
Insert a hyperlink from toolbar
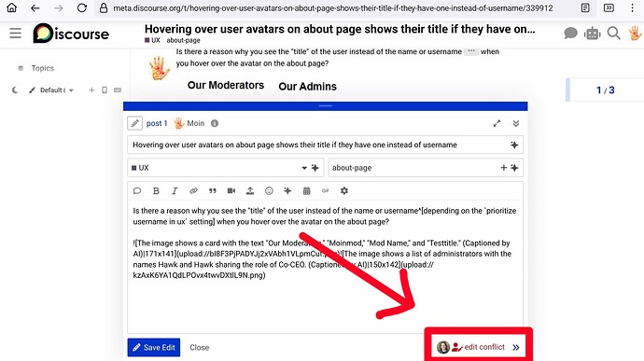(193, 190)
